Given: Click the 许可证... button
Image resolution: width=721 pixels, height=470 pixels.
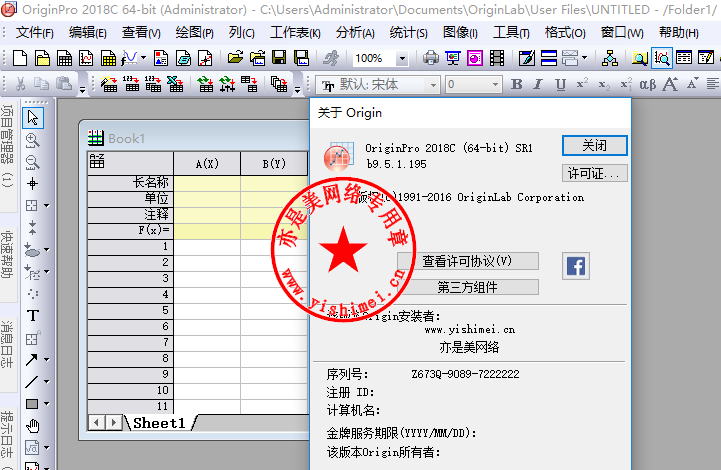Looking at the screenshot, I should [595, 173].
